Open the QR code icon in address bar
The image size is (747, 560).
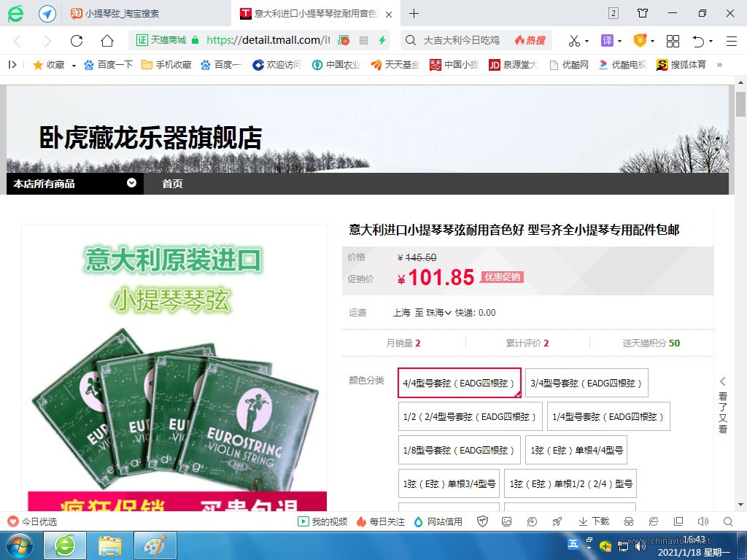pyautogui.click(x=363, y=41)
